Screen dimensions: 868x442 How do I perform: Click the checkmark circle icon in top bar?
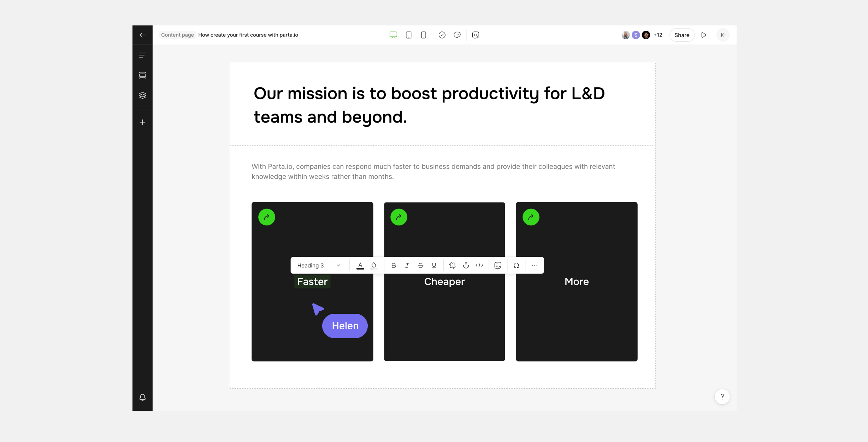pyautogui.click(x=442, y=35)
